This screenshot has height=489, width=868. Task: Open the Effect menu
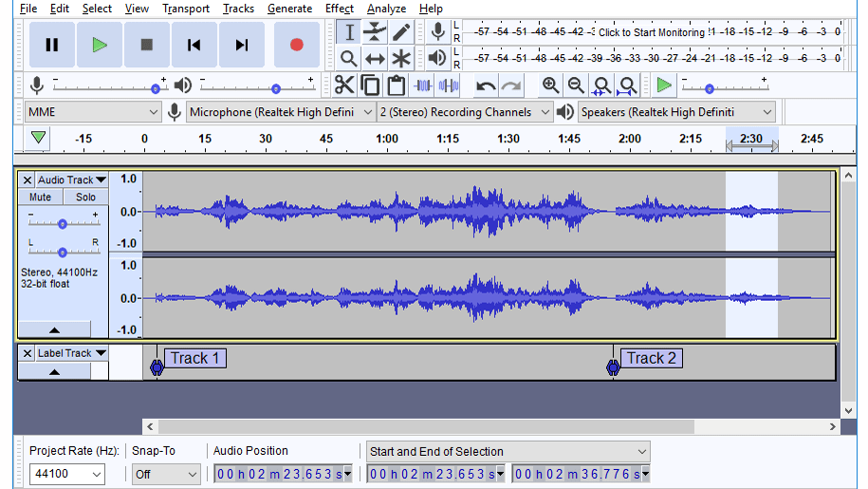click(x=340, y=9)
